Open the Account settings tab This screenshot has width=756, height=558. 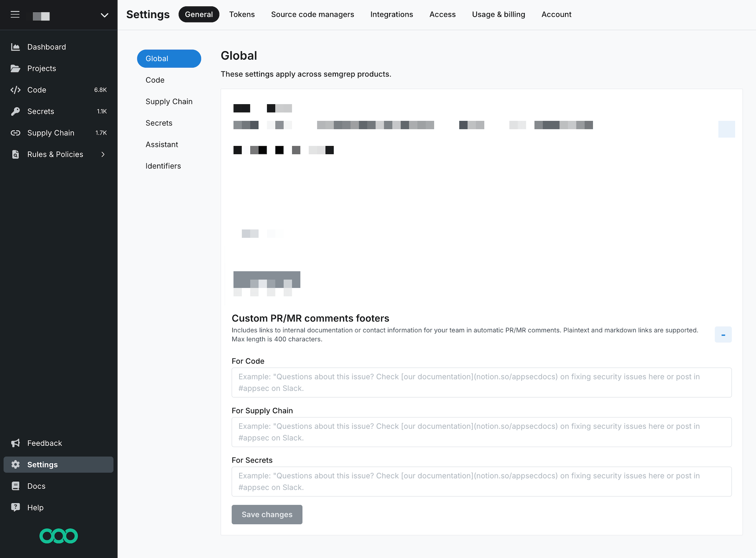pos(556,14)
